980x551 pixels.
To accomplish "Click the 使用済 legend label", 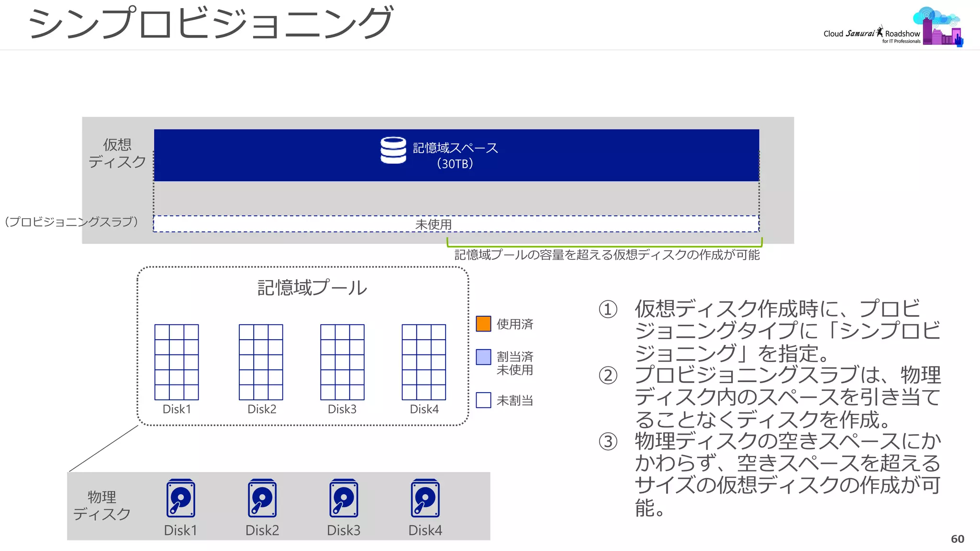I will 515,324.
